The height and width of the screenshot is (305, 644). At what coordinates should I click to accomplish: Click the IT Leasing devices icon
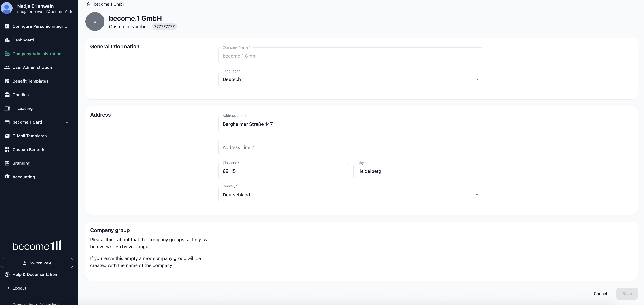coord(7,109)
